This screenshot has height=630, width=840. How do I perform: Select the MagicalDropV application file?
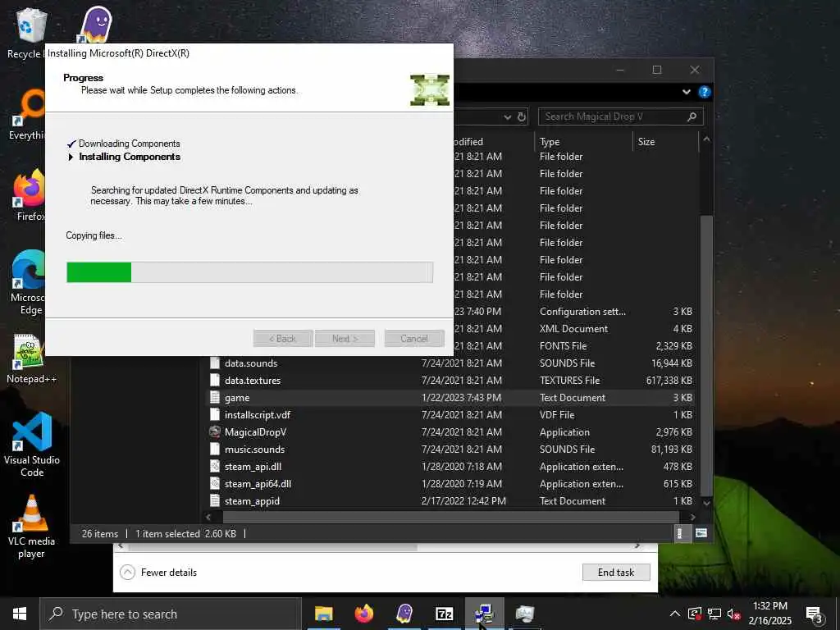[255, 431]
